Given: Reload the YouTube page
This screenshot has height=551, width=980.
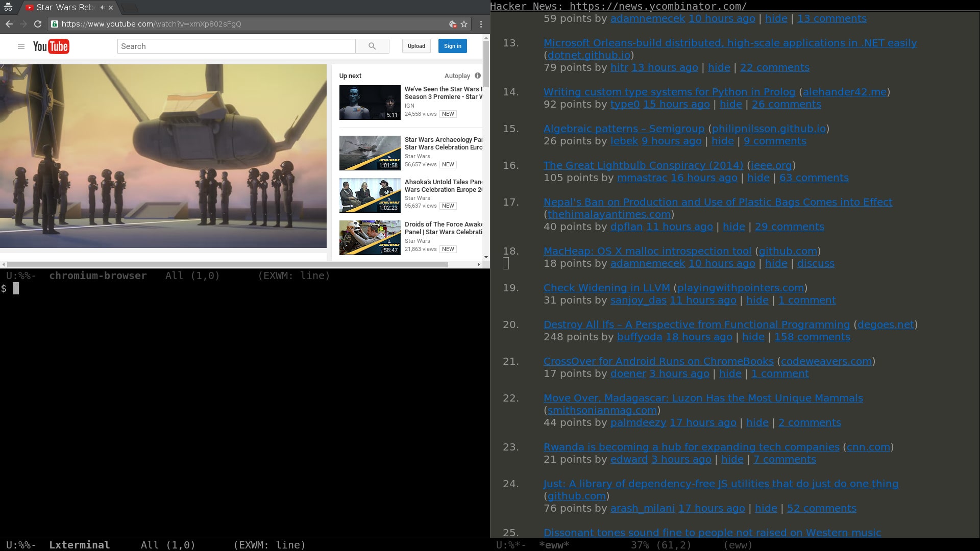Looking at the screenshot, I should pos(37,24).
